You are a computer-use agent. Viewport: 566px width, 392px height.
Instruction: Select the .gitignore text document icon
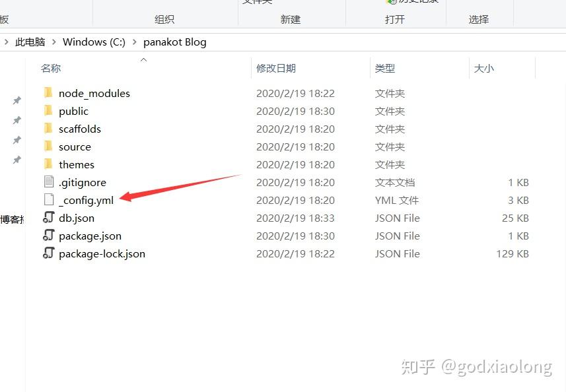pyautogui.click(x=48, y=182)
